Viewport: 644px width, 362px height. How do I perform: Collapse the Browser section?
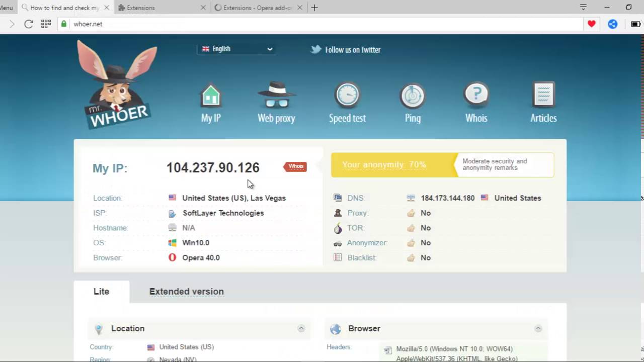pyautogui.click(x=538, y=328)
